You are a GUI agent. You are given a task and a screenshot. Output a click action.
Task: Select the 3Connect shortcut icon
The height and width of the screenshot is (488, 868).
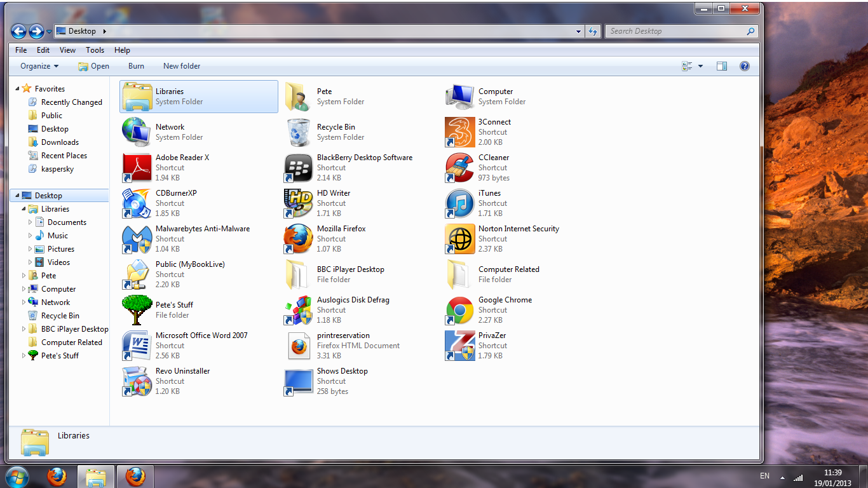click(x=459, y=132)
